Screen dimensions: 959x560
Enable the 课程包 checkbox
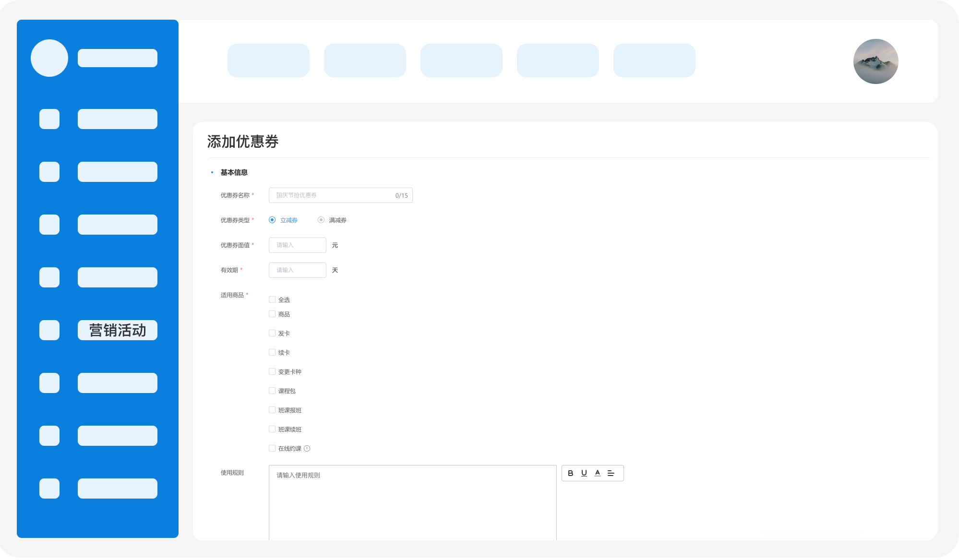tap(272, 391)
